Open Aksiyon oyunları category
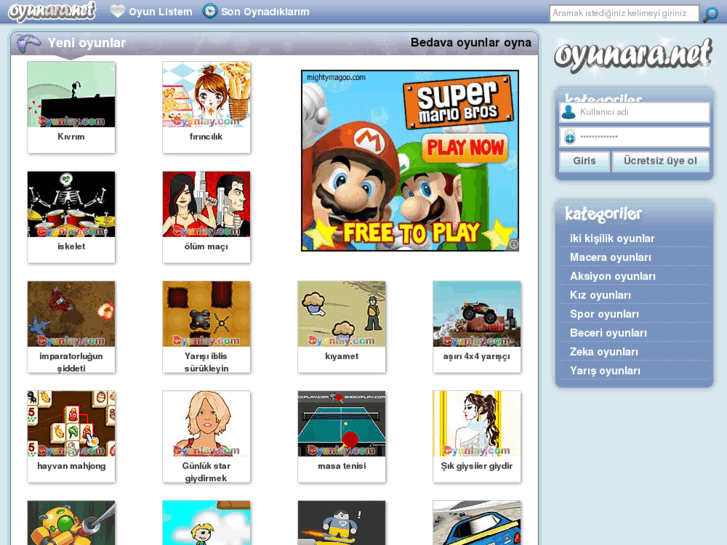727x545 pixels. click(x=612, y=276)
